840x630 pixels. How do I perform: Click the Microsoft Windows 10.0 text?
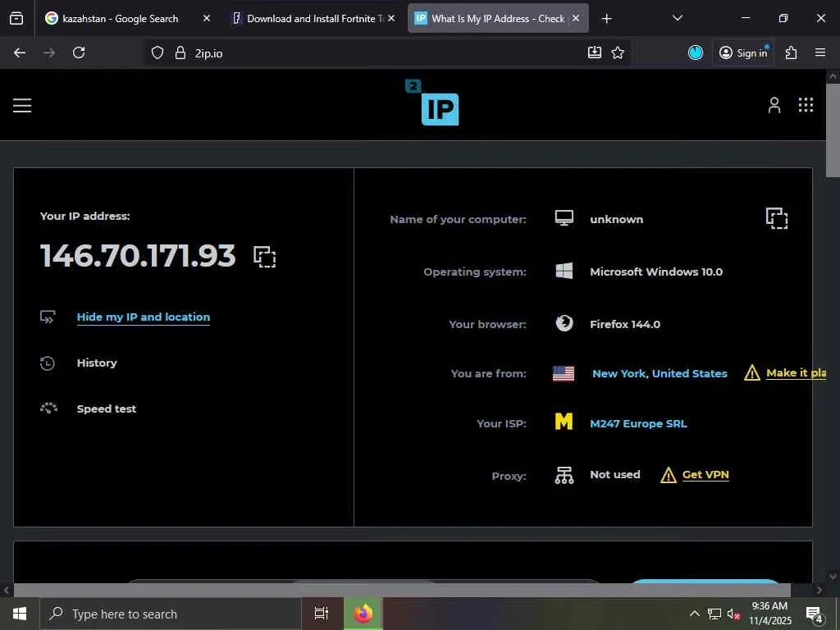(656, 272)
